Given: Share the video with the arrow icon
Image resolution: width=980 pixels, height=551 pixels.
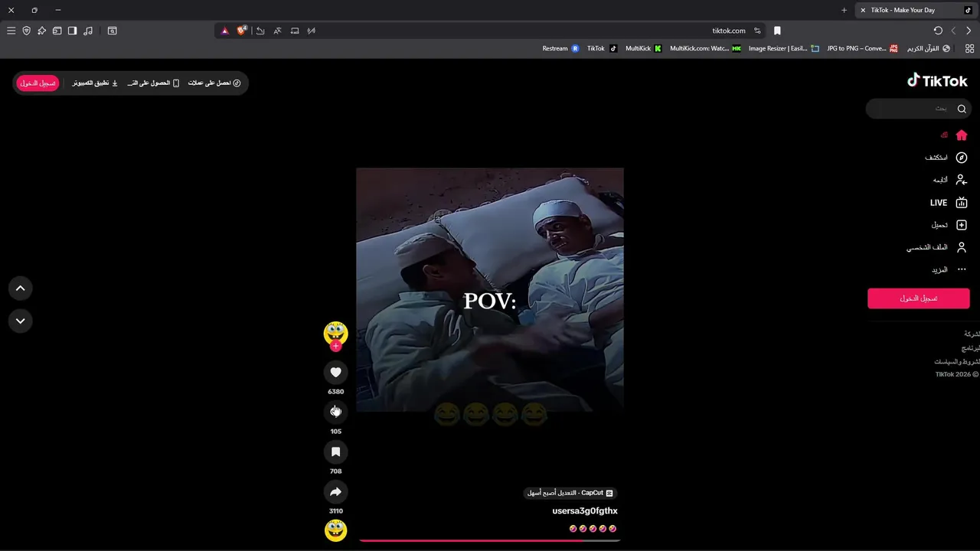Looking at the screenshot, I should point(335,491).
